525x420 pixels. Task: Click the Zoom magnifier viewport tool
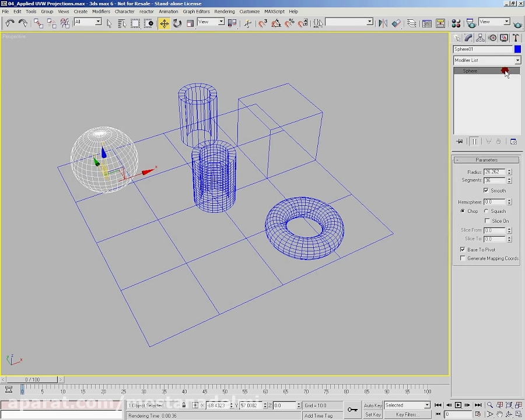[490, 405]
